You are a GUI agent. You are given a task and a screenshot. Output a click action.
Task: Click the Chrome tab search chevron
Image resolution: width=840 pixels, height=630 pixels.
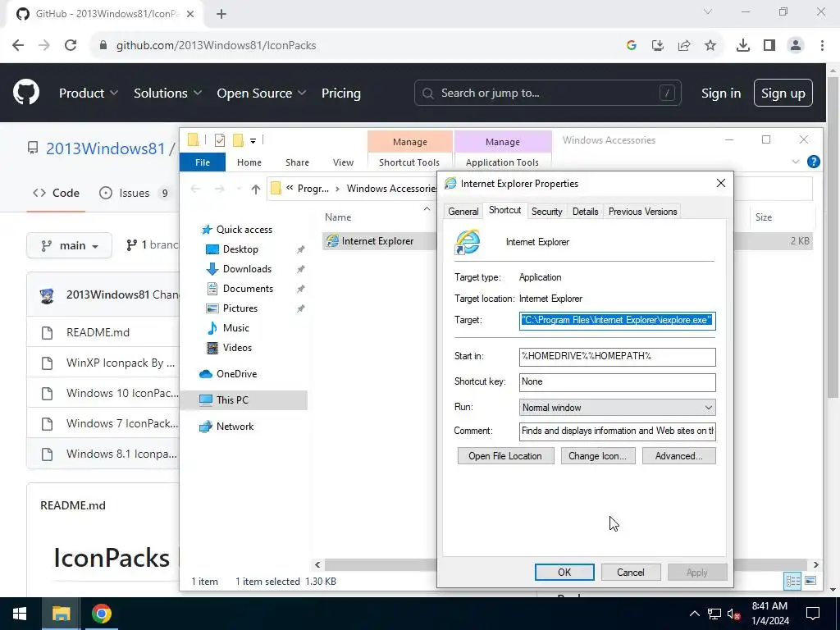708,11
